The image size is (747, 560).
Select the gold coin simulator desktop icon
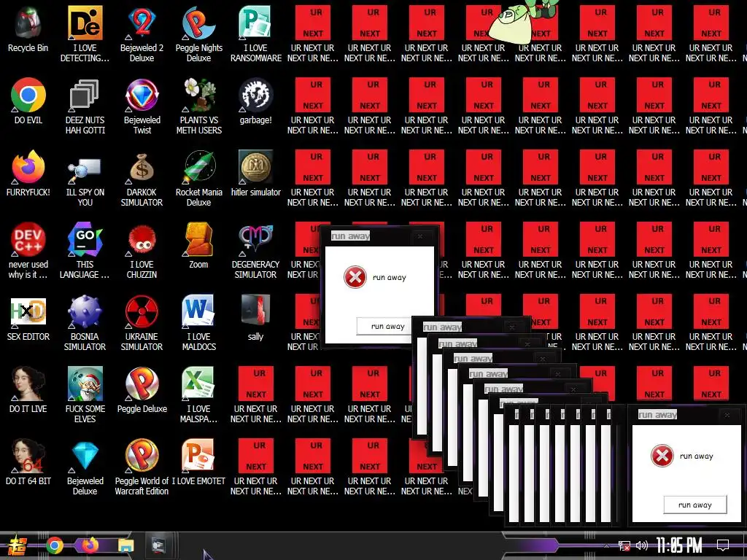(256, 167)
